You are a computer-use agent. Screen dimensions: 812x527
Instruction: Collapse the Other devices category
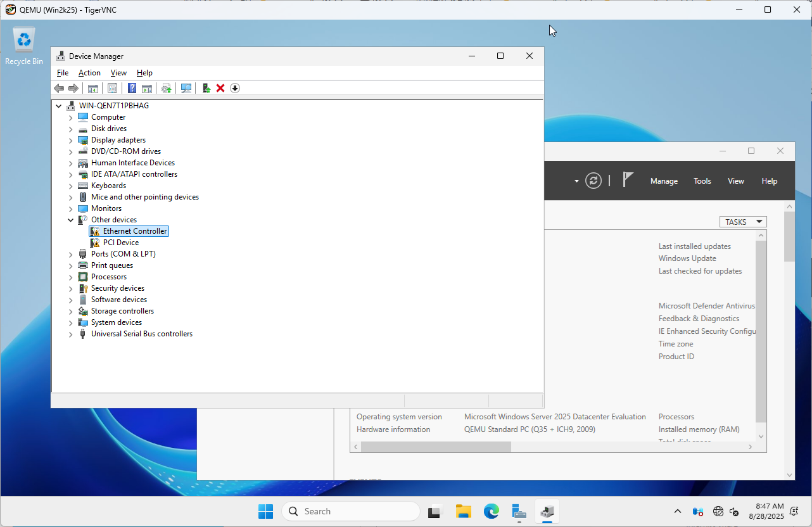point(70,220)
